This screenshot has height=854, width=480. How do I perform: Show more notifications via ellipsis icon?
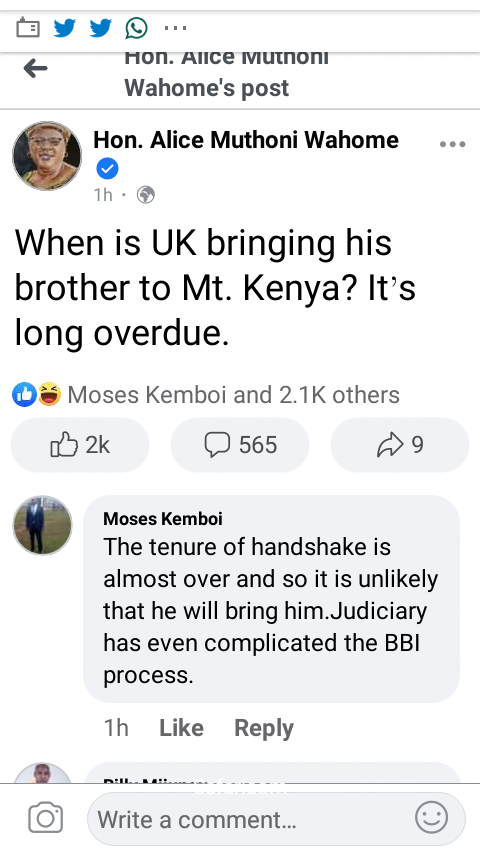click(175, 28)
